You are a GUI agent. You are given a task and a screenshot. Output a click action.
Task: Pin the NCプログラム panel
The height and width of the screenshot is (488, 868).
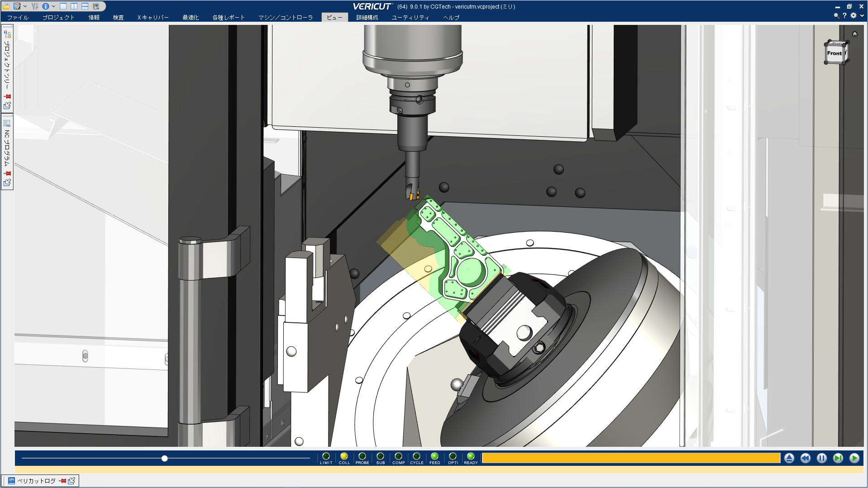pos(7,173)
